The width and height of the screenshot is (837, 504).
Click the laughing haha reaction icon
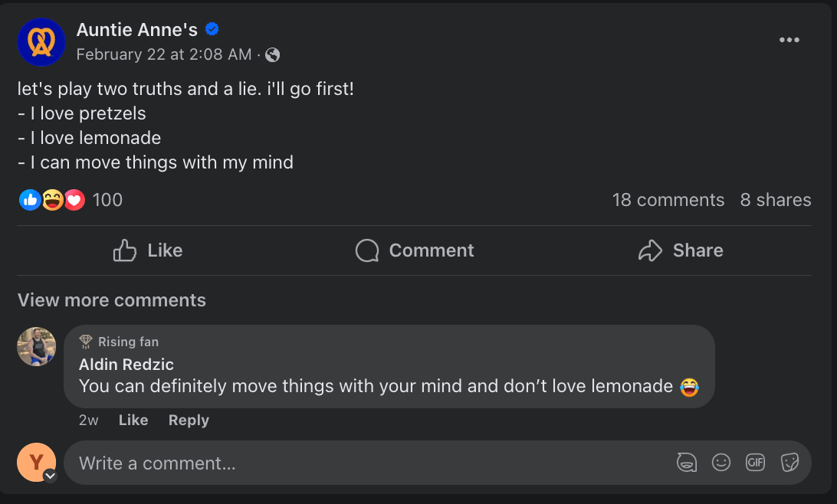click(x=52, y=200)
